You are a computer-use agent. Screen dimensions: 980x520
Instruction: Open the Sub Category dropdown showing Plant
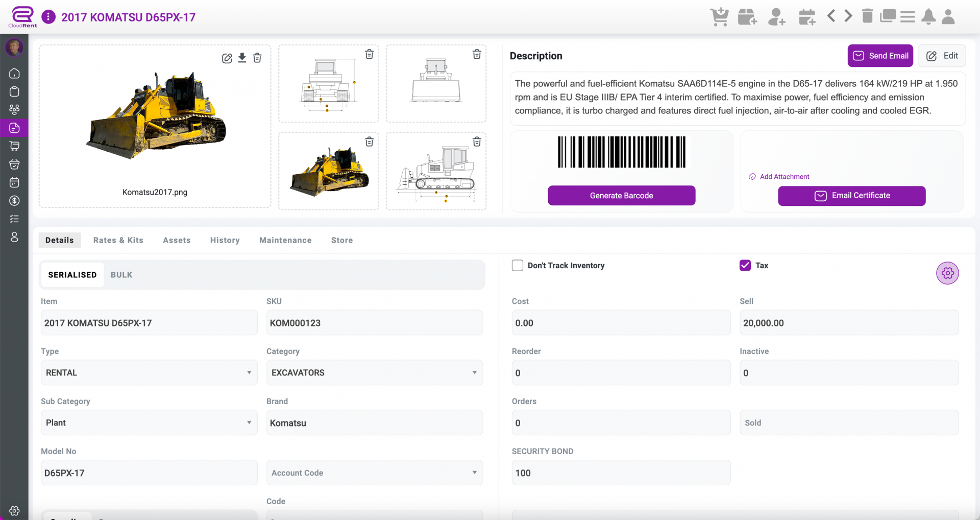(149, 423)
